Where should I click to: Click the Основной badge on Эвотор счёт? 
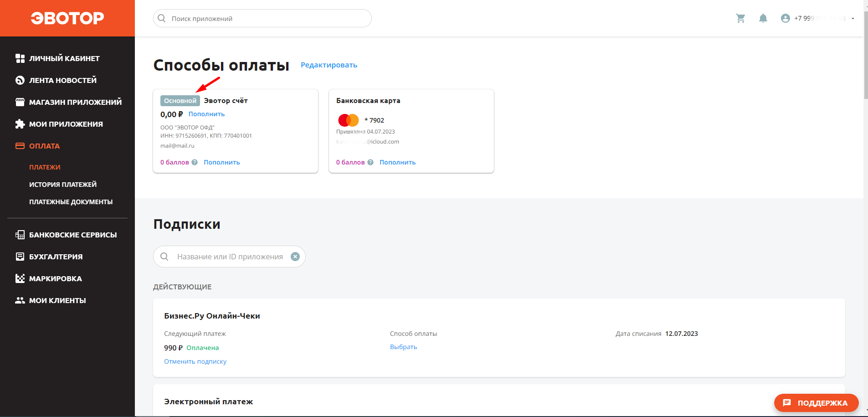pos(180,101)
